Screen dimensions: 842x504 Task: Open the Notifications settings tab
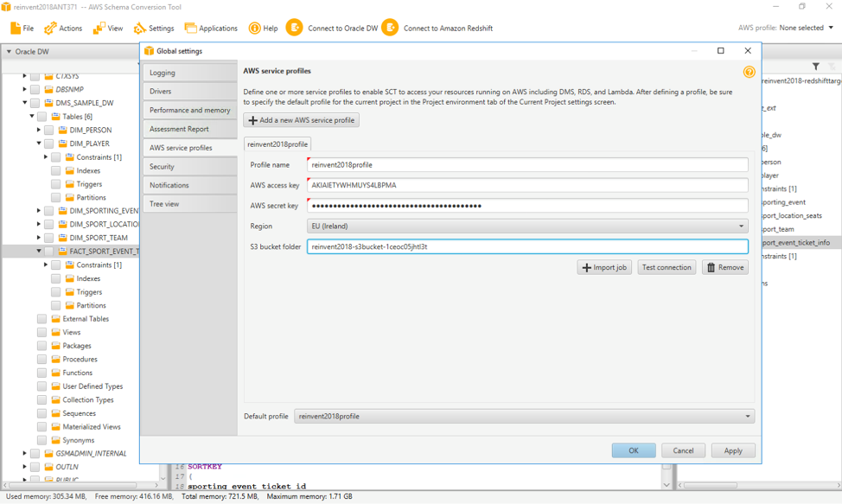(190, 185)
